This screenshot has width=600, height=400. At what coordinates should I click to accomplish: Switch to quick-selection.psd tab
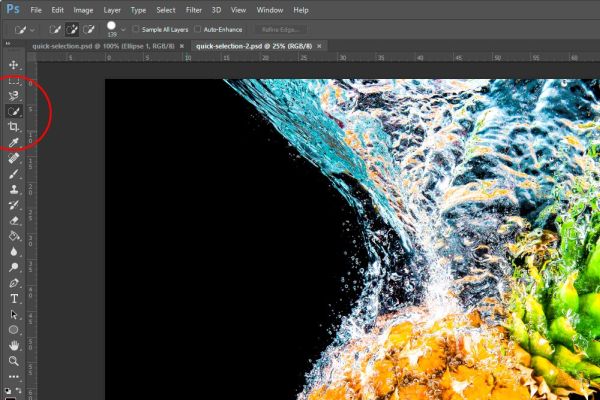click(x=103, y=46)
